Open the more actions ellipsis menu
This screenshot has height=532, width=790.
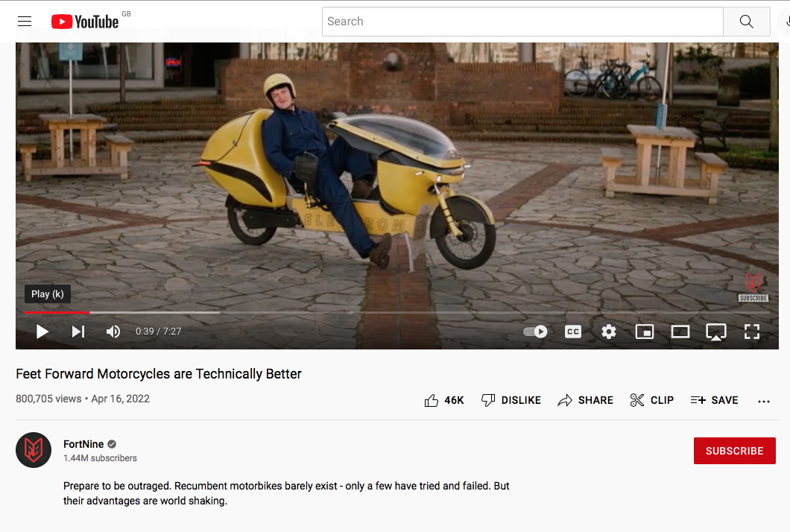click(x=764, y=401)
